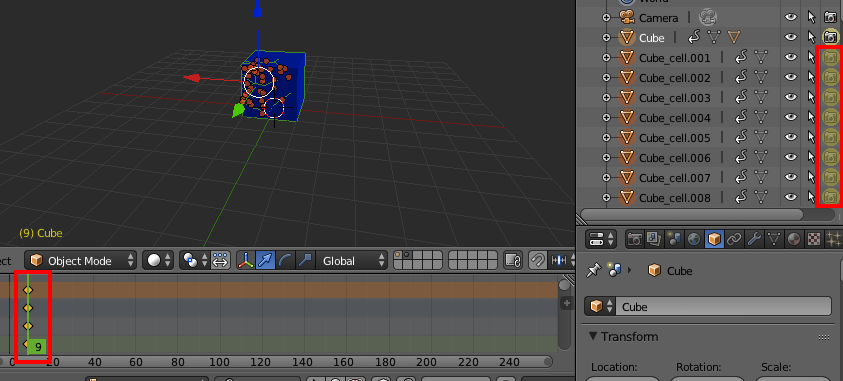This screenshot has width=843, height=381.
Task: Open the Modifiers tab (wrench icon)
Action: [x=754, y=239]
